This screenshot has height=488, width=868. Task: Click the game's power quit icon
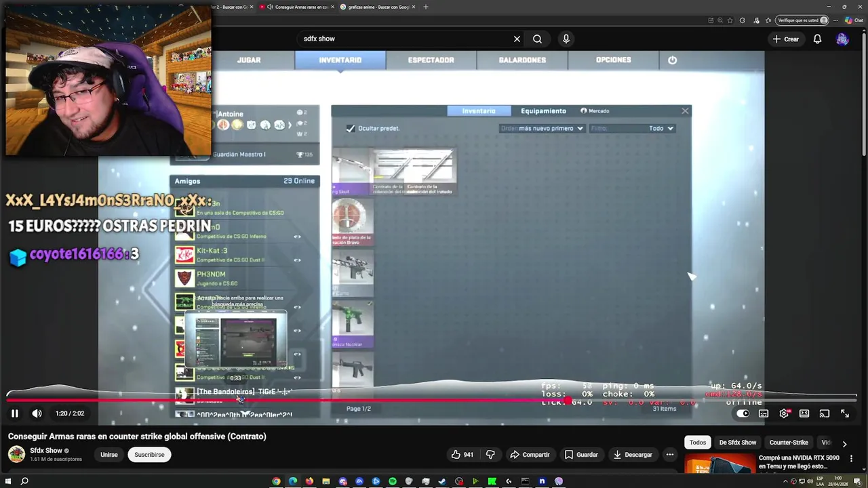point(672,60)
